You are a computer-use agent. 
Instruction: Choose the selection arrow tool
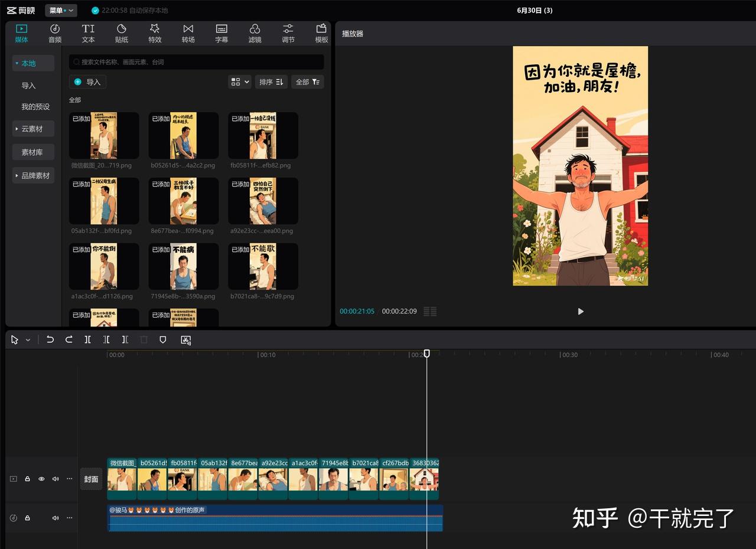[x=14, y=340]
